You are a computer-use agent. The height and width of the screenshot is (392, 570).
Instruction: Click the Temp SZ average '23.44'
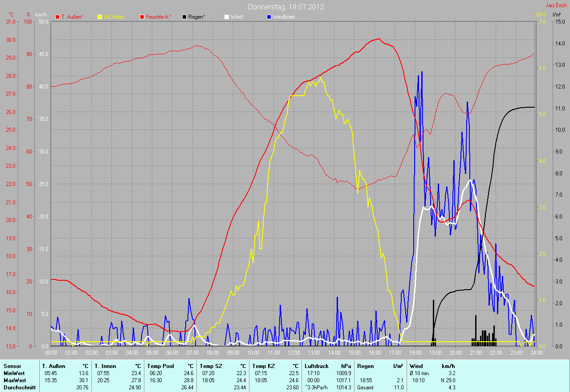[x=240, y=388]
